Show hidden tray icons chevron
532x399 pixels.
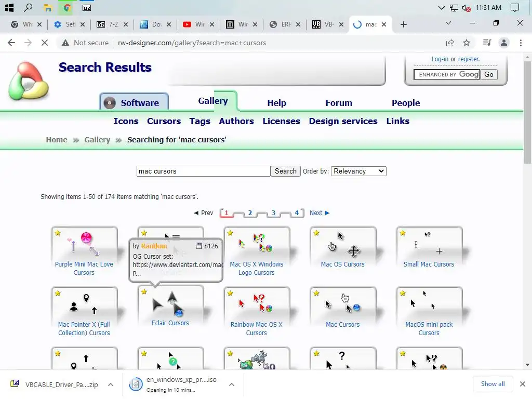click(x=441, y=8)
